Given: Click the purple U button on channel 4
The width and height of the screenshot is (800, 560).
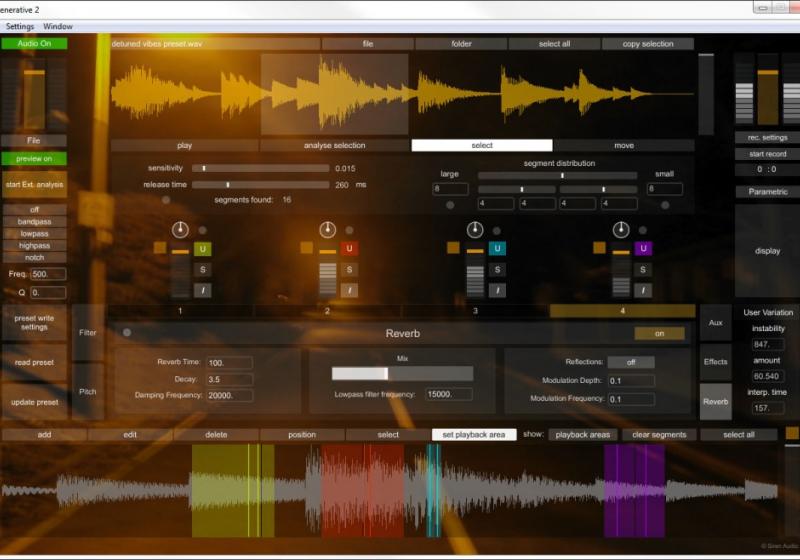Looking at the screenshot, I should pyautogui.click(x=643, y=249).
